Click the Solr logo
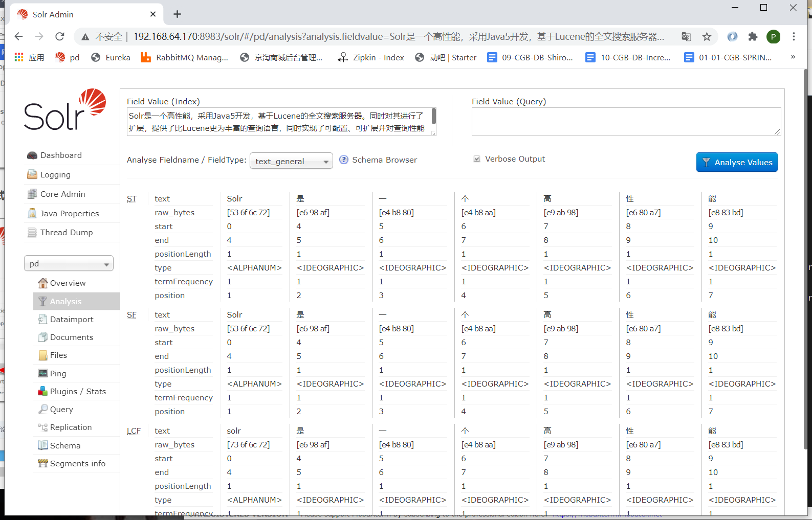The height and width of the screenshot is (520, 812). 65,109
